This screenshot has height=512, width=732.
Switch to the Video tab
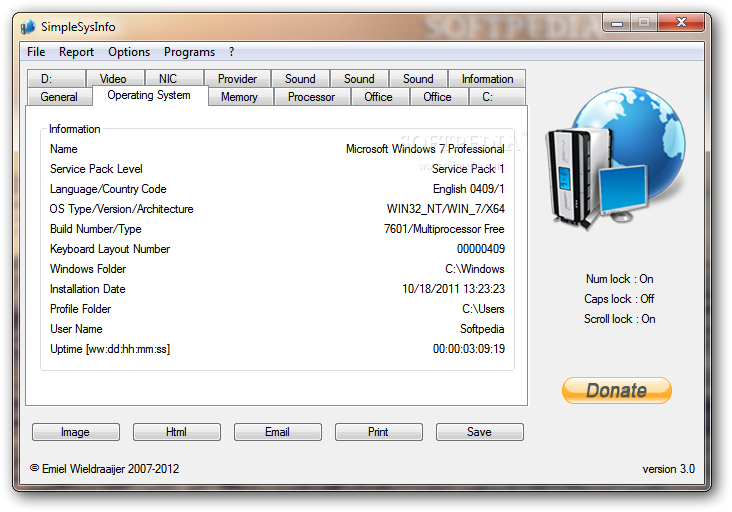pos(115,78)
